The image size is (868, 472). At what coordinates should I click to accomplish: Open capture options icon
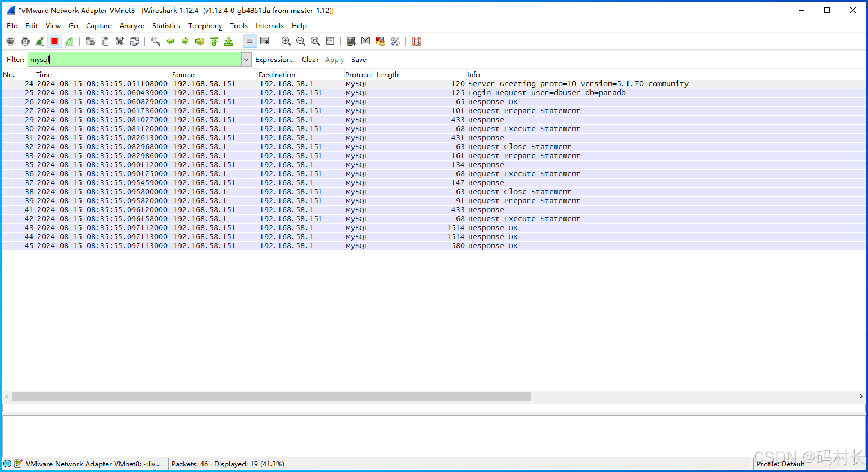tap(25, 41)
